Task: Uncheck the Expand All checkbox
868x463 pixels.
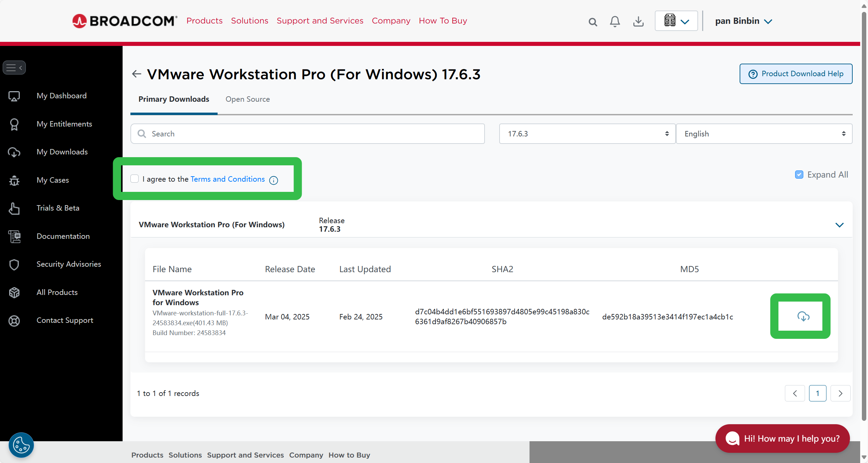Action: tap(799, 175)
